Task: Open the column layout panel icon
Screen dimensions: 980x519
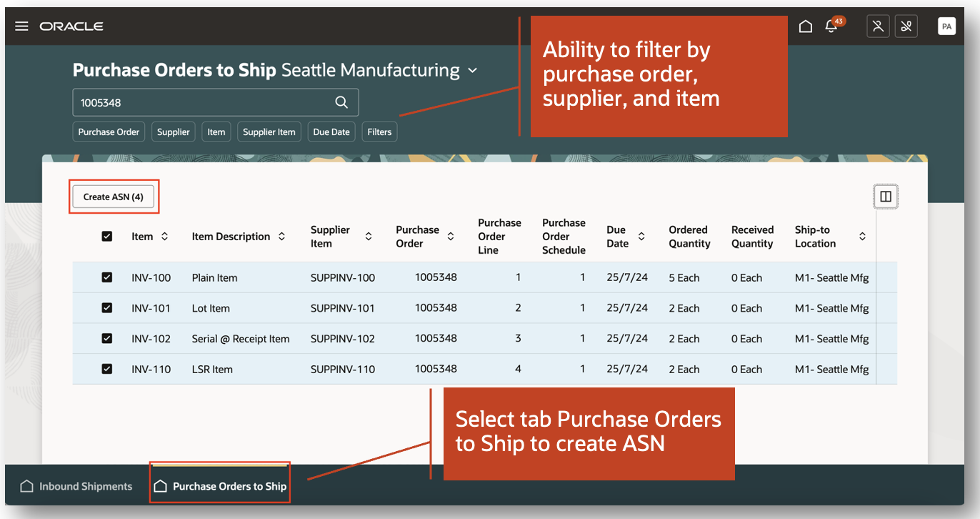Action: point(886,197)
